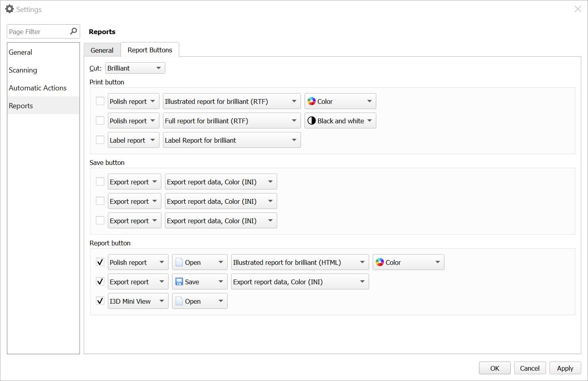Click the search icon in Page Filter
The height and width of the screenshot is (381, 588).
pos(73,31)
